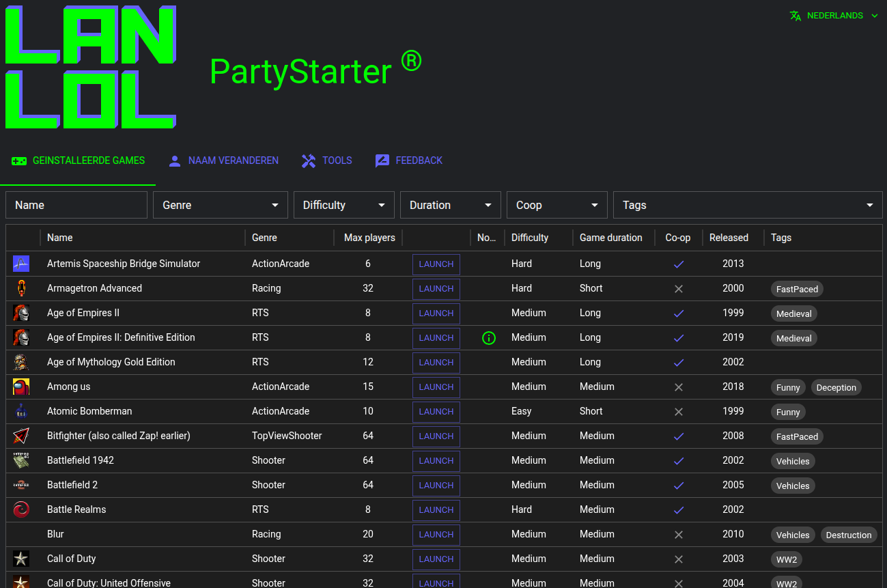Expand the Difficulty filter dropdown
The image size is (887, 588).
click(344, 205)
